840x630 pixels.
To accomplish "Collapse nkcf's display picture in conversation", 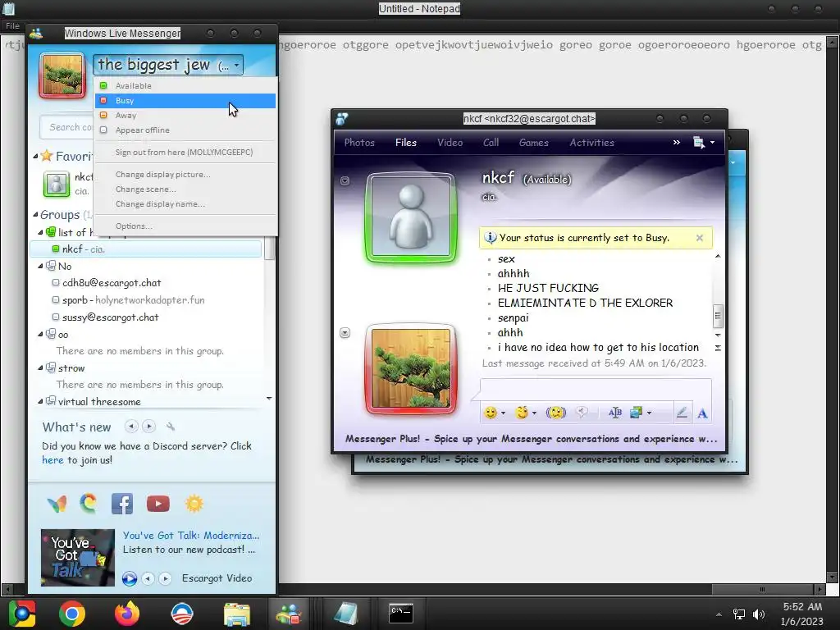I will pyautogui.click(x=345, y=181).
